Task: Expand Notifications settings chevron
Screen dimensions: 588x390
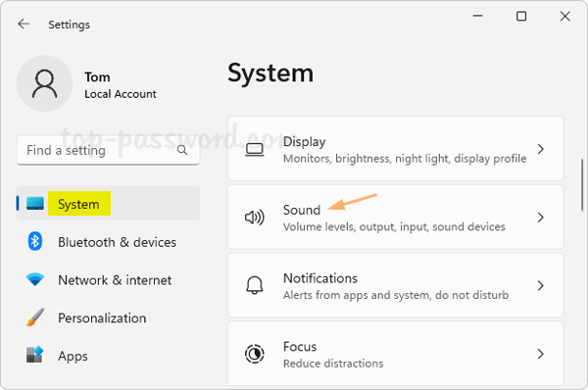Action: 540,285
